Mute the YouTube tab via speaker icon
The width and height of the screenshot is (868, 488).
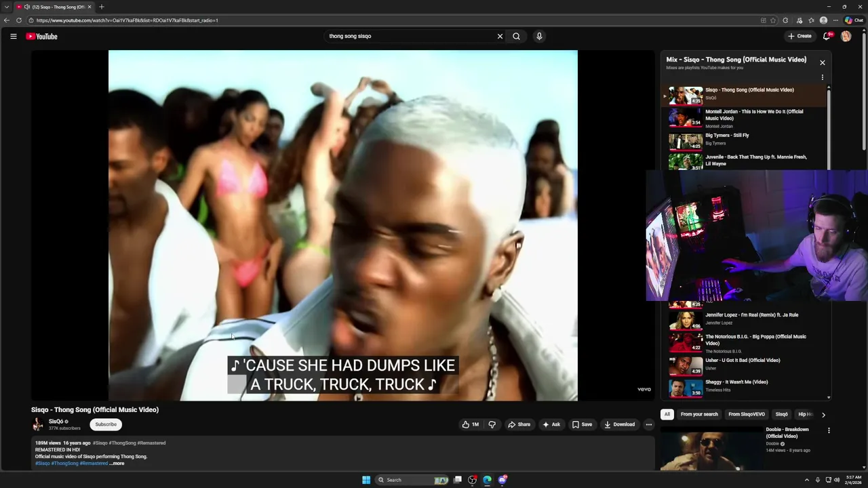tap(26, 7)
